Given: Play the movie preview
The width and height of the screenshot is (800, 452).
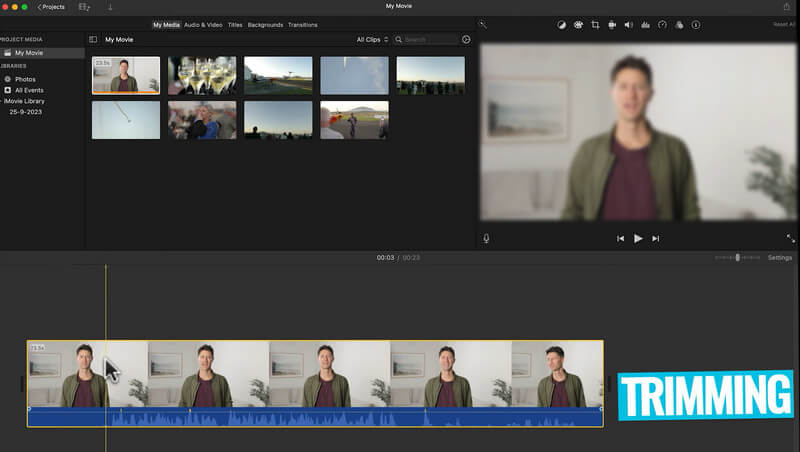Looking at the screenshot, I should pyautogui.click(x=638, y=238).
